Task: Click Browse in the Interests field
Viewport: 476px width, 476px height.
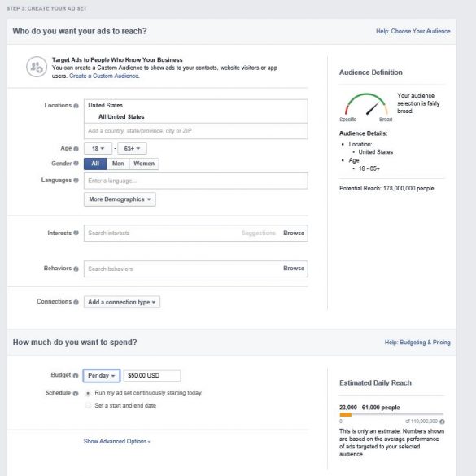Action: 294,233
